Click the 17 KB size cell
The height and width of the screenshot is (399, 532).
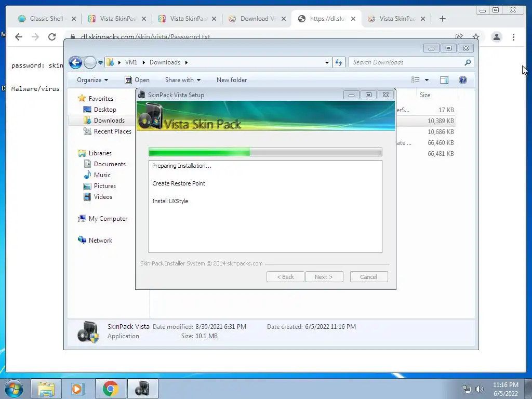pos(446,110)
